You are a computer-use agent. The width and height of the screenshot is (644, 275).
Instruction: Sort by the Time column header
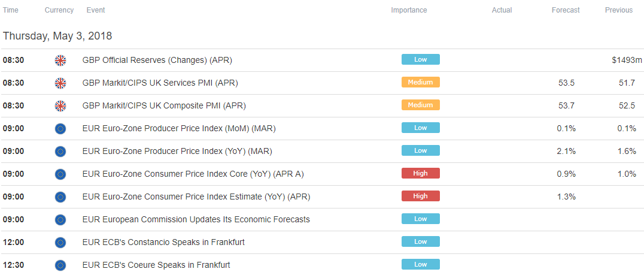pos(10,10)
